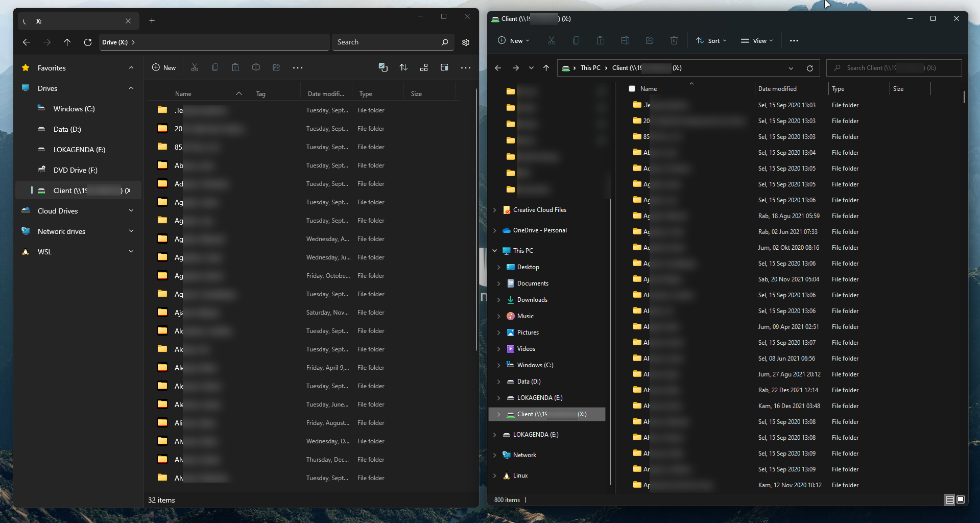Image resolution: width=980 pixels, height=523 pixels.
Task: Expand the Network node in the Explorer tree
Action: click(x=494, y=455)
